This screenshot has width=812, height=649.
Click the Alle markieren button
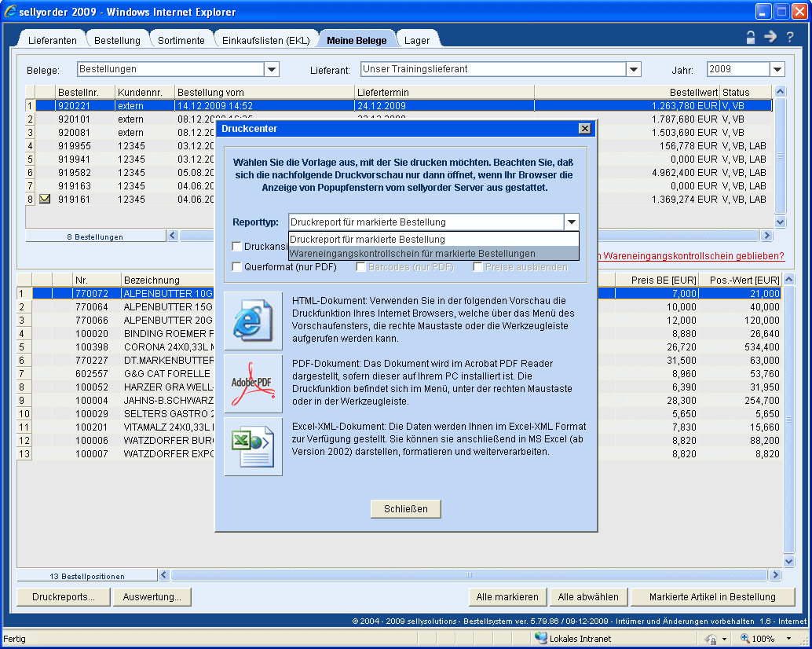tap(507, 597)
